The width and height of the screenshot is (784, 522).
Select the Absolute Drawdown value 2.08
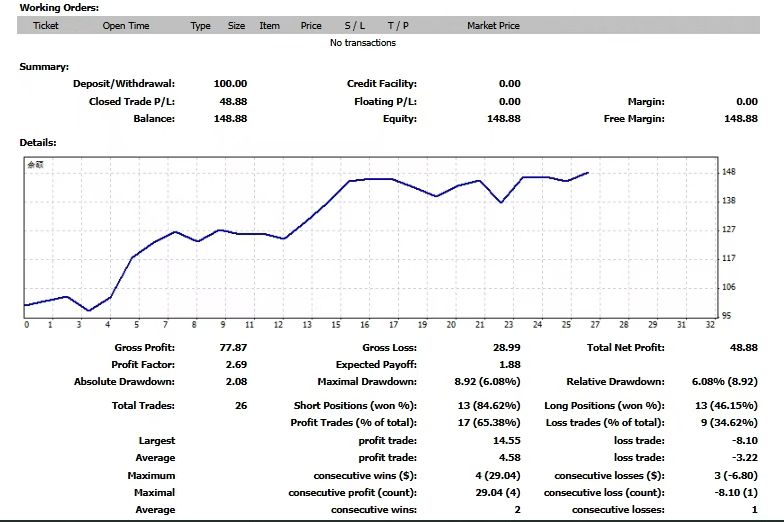coord(236,382)
